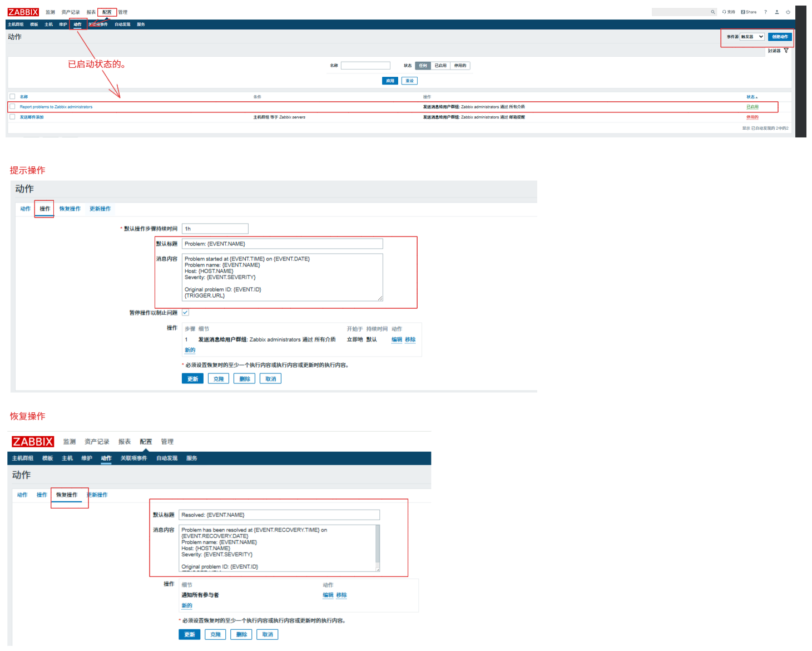Go to 模板 submenu in top bar
812x651 pixels.
point(34,24)
